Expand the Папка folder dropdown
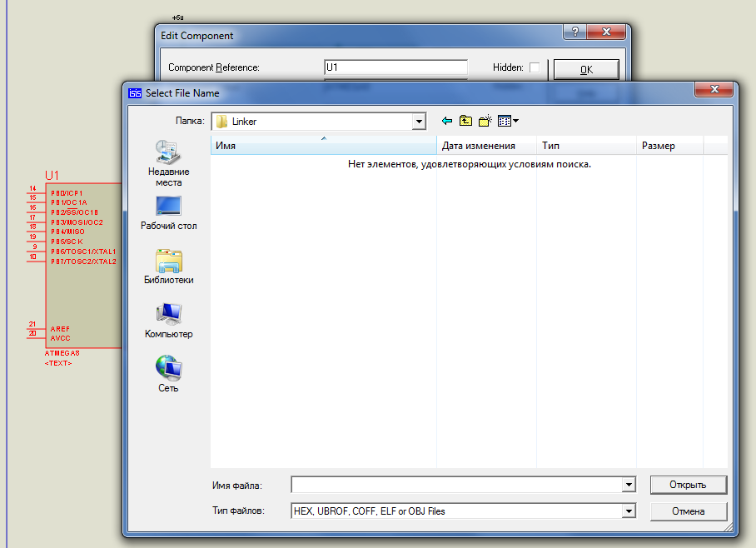756x548 pixels. tap(419, 122)
